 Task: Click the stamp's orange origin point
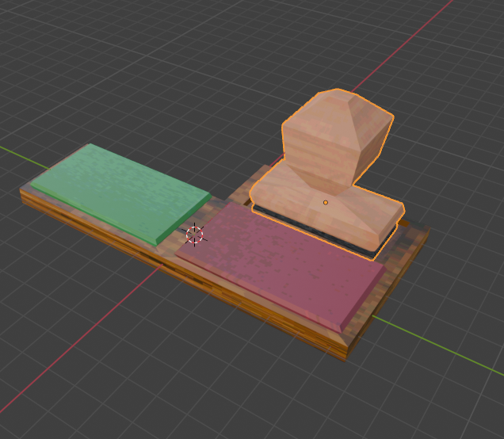pos(326,203)
